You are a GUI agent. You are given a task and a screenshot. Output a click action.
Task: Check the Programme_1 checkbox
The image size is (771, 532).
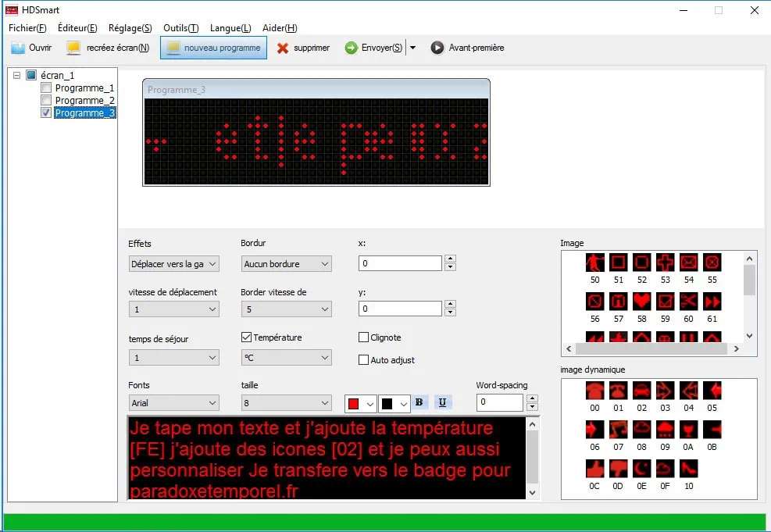pos(46,88)
